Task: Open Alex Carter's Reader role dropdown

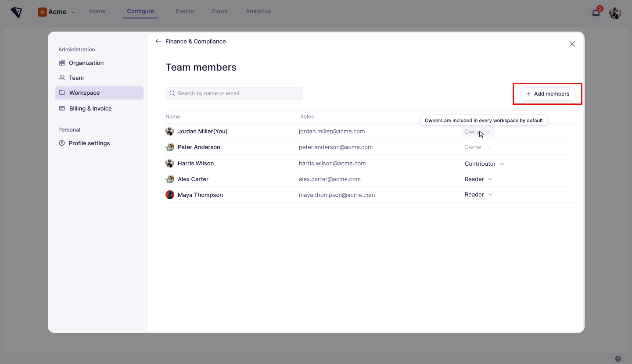Action: [x=478, y=179]
